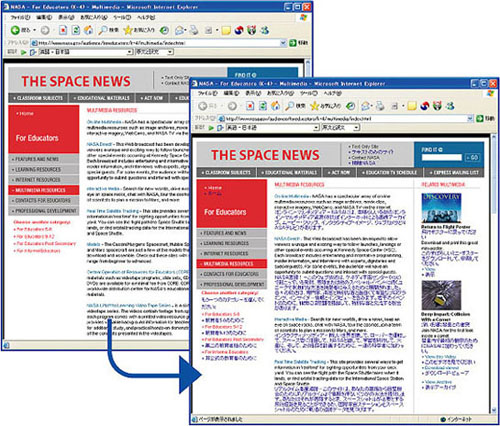Open language pair dropdown in back window
This screenshot has height=426, width=500.
(130, 52)
